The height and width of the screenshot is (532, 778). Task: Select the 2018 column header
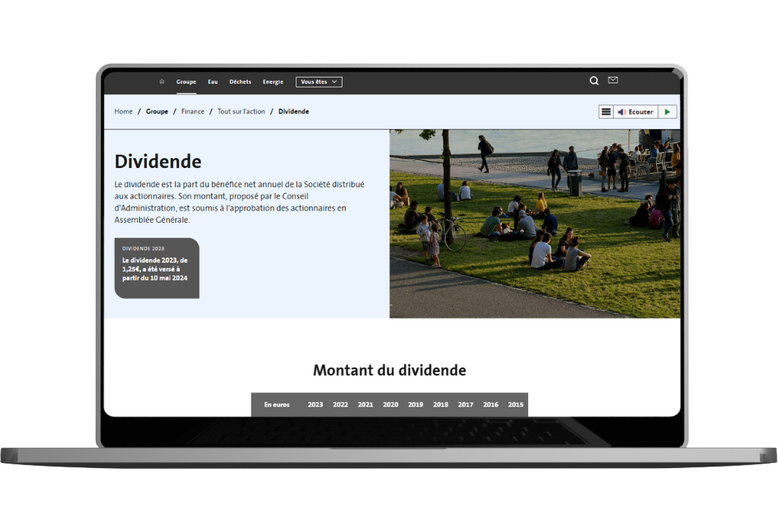pyautogui.click(x=441, y=405)
